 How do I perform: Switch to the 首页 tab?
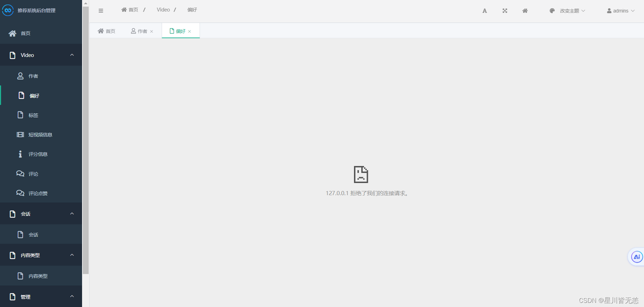(x=106, y=31)
